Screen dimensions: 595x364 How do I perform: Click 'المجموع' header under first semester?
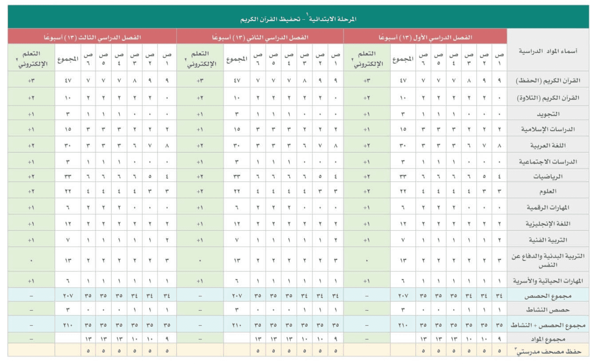(403, 59)
